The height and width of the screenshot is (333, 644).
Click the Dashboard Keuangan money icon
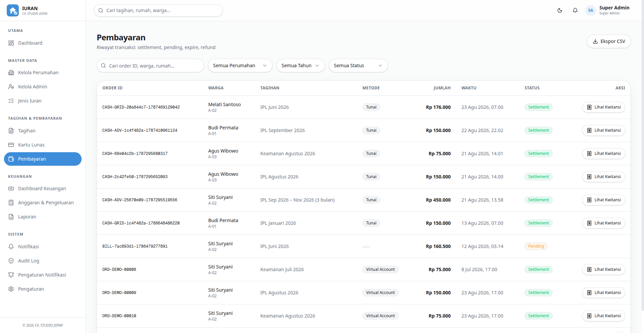pos(11,189)
